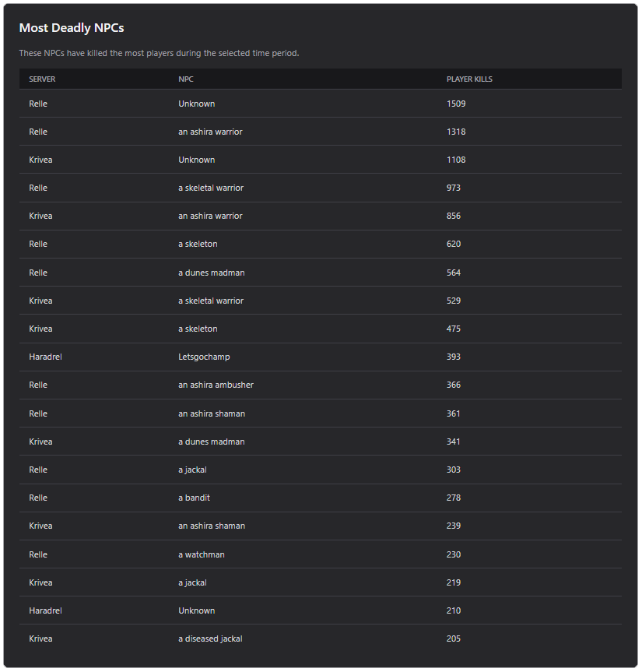Click the 856 player kills value

coord(454,216)
